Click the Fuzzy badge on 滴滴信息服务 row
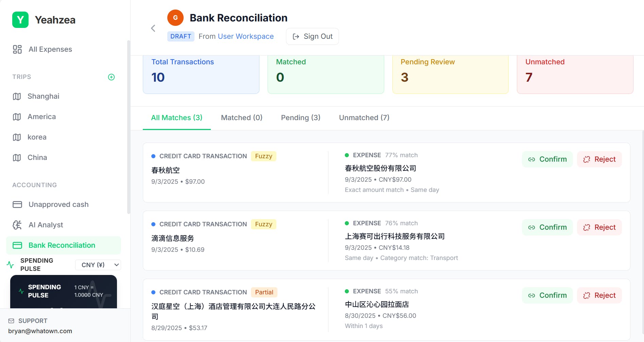The image size is (644, 342). coord(264,224)
